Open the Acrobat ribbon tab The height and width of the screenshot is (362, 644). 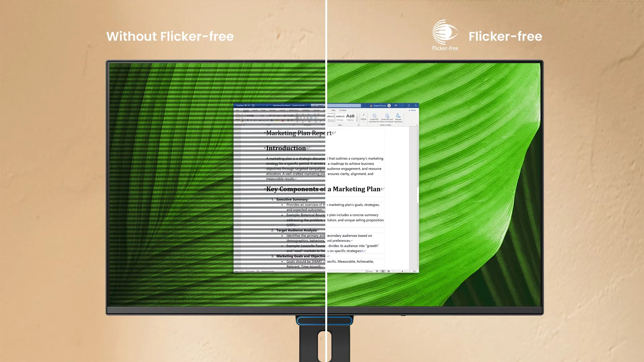pos(342,110)
